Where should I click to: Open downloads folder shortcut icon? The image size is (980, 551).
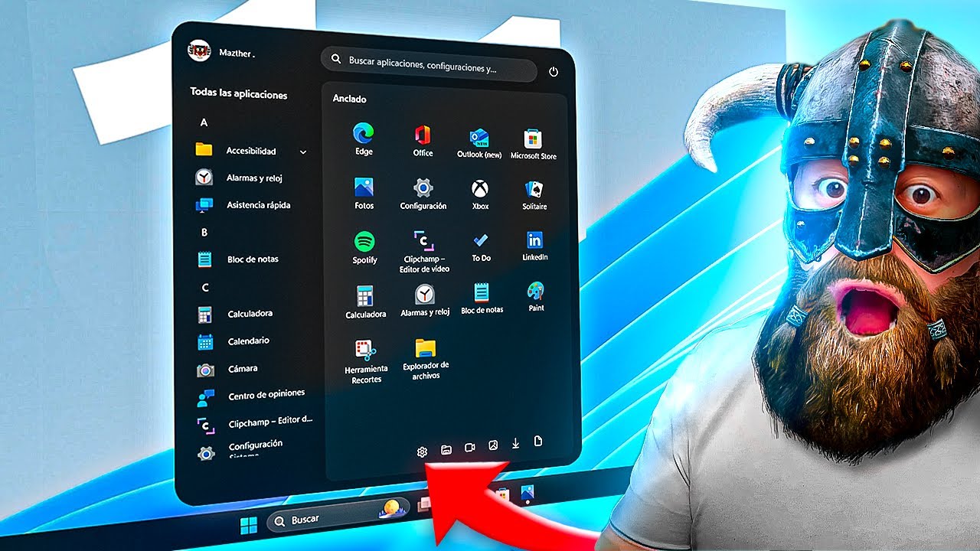coord(515,443)
